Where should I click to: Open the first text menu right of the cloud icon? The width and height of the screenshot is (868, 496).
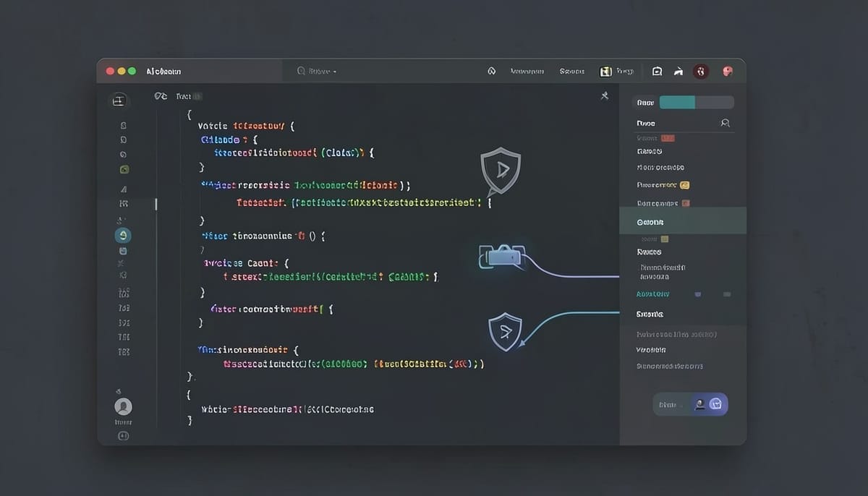point(527,71)
